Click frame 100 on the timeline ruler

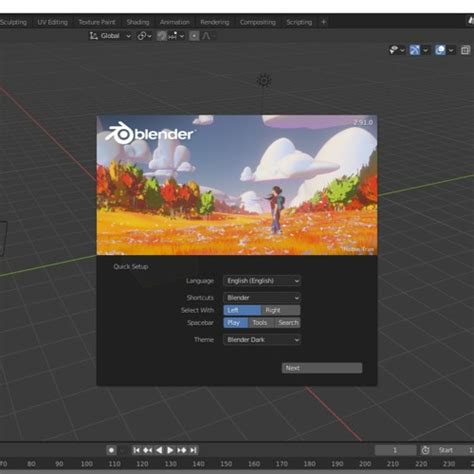[87, 464]
